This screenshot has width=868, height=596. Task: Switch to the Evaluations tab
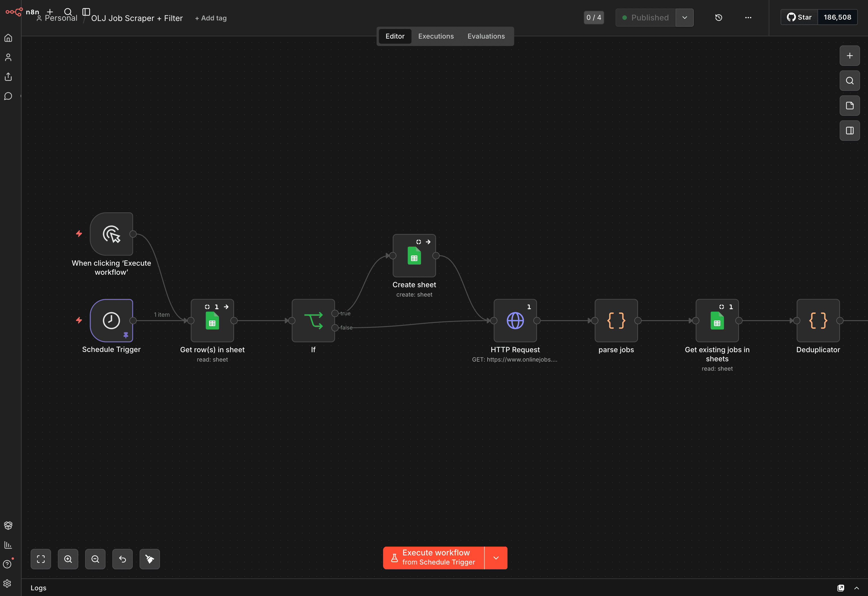pyautogui.click(x=486, y=36)
